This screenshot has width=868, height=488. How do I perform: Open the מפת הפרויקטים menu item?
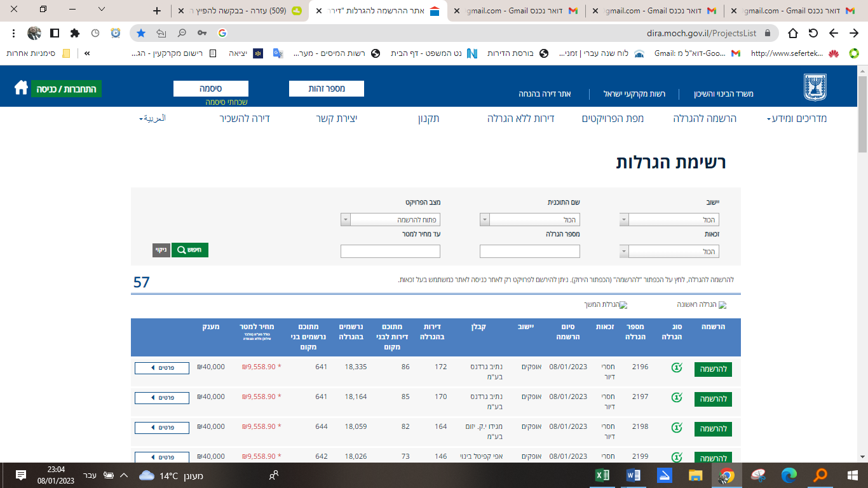point(613,118)
